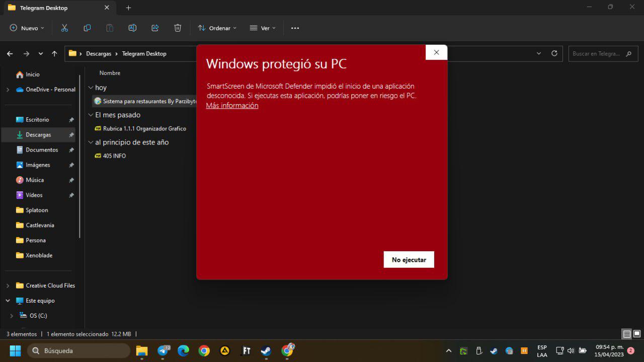
Task: Open Steam from the taskbar
Action: click(266, 351)
